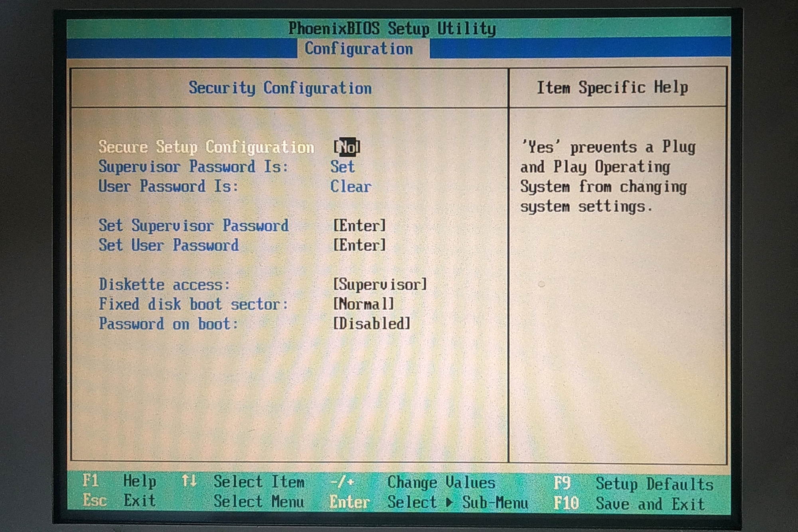This screenshot has height=532, width=798.
Task: Select the Secure Setup Configuration label
Action: [206, 147]
